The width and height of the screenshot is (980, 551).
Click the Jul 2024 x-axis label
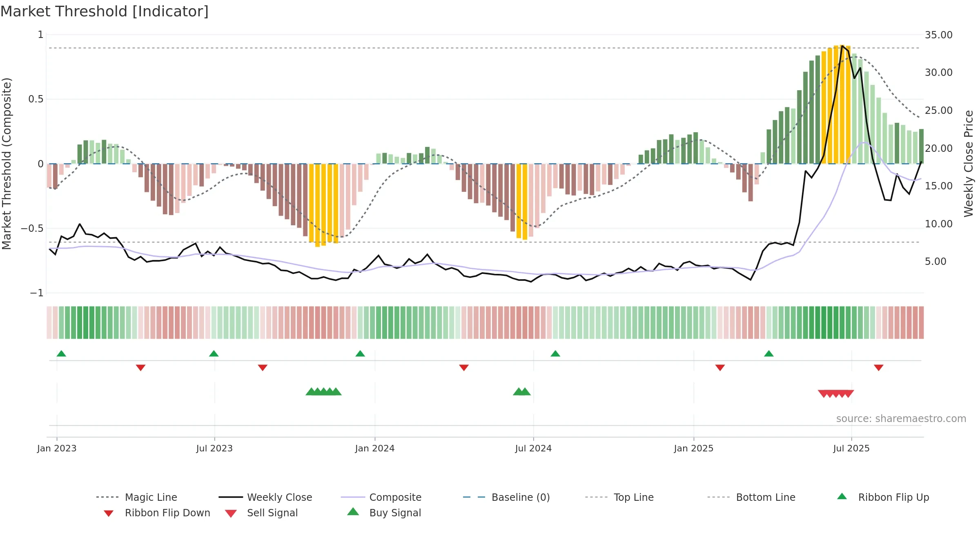[533, 449]
